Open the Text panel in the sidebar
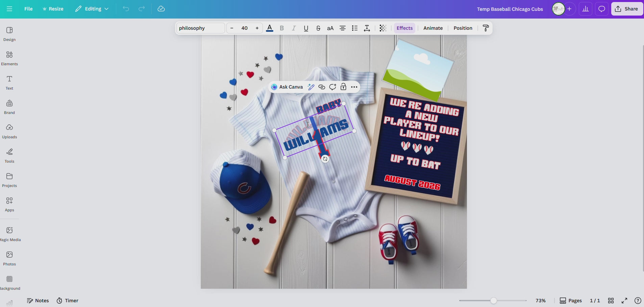The height and width of the screenshot is (307, 644). [8, 82]
